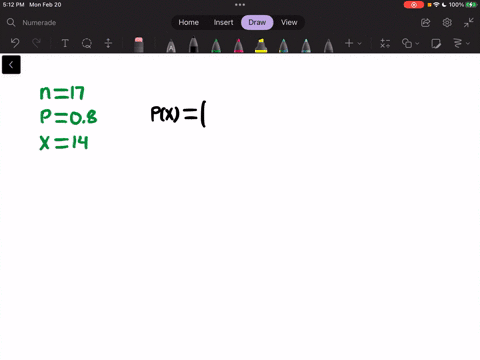Go back with the arrow button
This screenshot has height=360, width=480.
11,65
